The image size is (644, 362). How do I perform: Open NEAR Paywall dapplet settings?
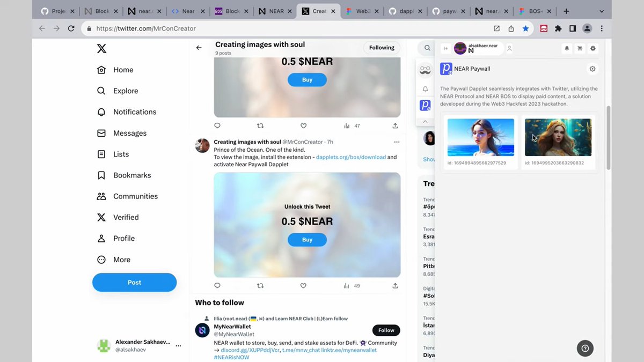click(x=592, y=69)
